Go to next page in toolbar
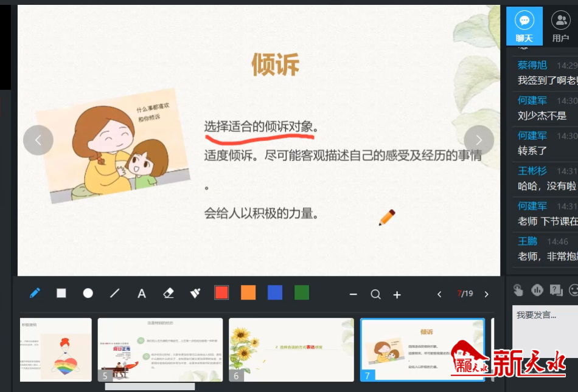 click(486, 294)
